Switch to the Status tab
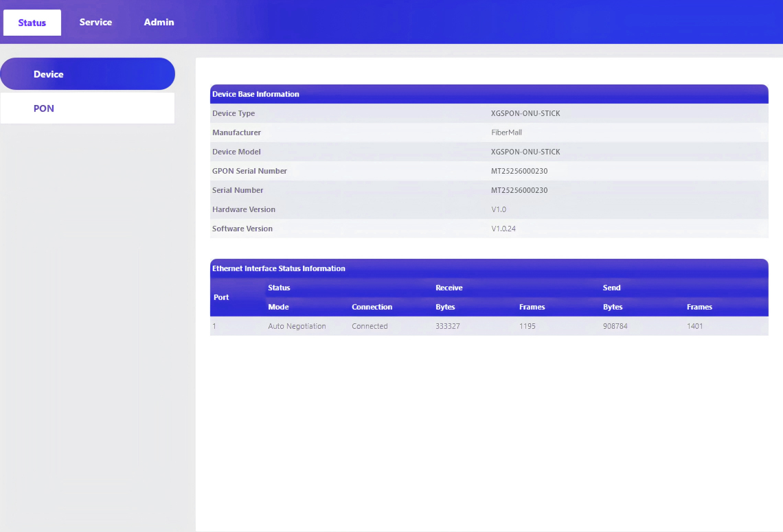Image resolution: width=783 pixels, height=532 pixels. coord(32,23)
